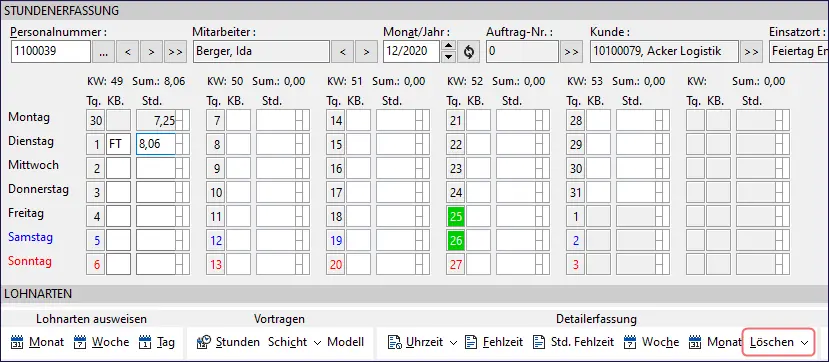Show Lohnarten by Monat
The height and width of the screenshot is (362, 829).
[38, 342]
